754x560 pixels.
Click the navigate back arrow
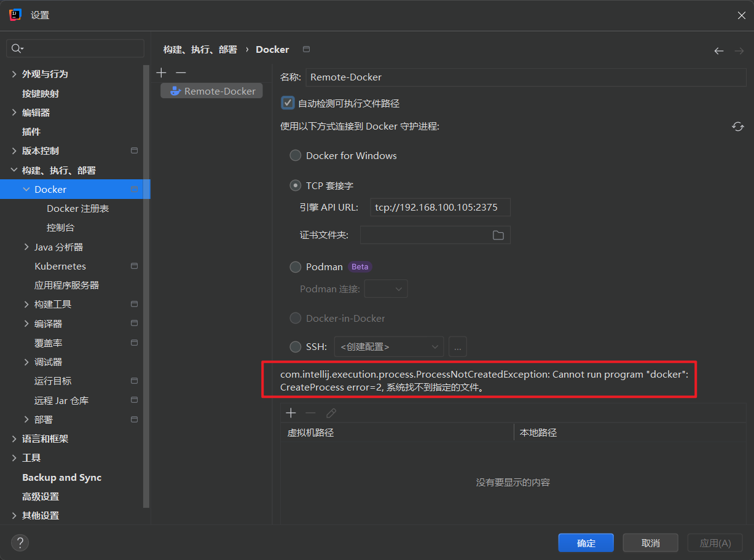click(x=718, y=51)
